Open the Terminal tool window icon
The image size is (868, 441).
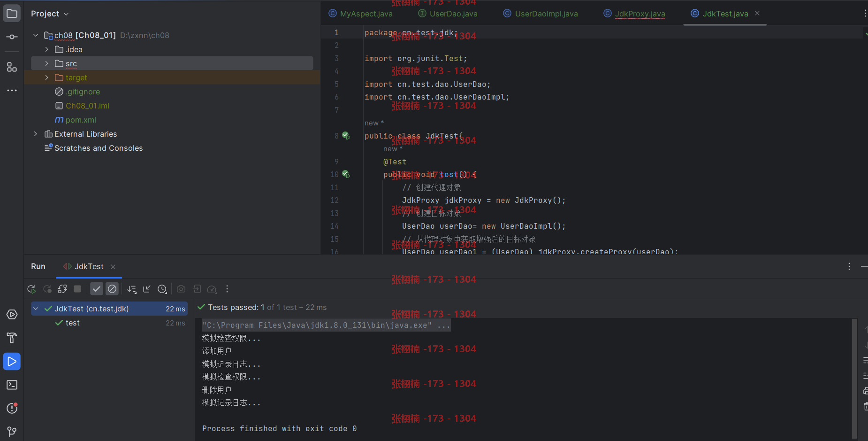tap(12, 385)
